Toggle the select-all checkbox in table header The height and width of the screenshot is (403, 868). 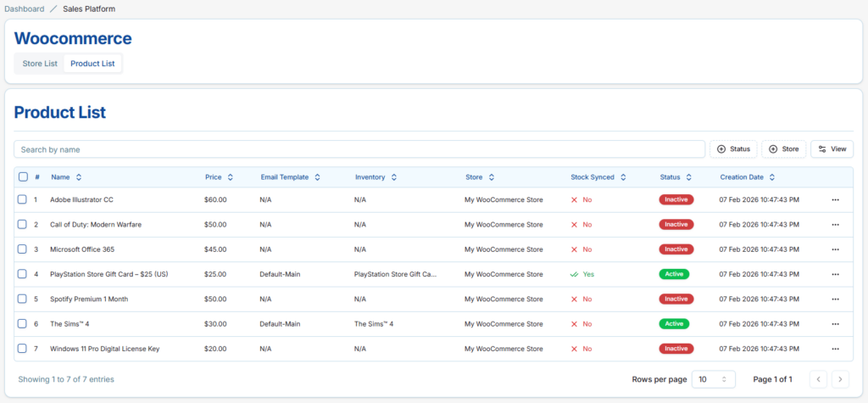click(23, 177)
